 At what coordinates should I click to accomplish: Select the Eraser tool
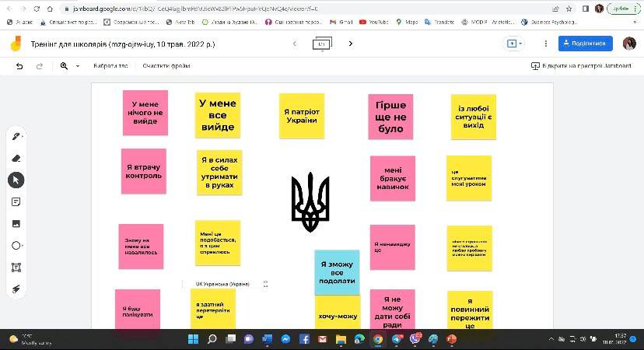point(16,158)
